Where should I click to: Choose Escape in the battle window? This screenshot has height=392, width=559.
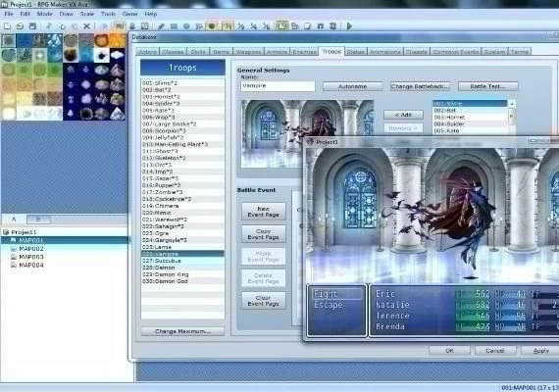click(328, 305)
